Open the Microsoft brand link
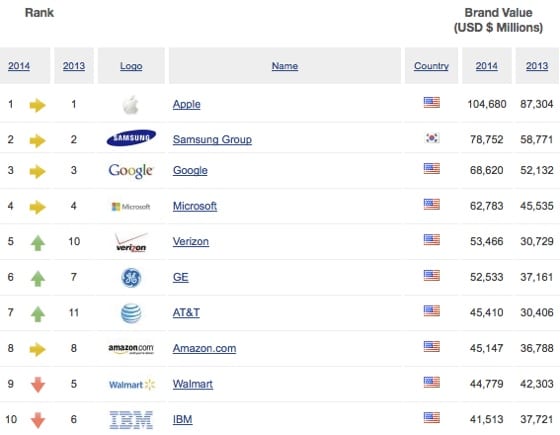Screen dimensions: 560x435 click(195, 206)
